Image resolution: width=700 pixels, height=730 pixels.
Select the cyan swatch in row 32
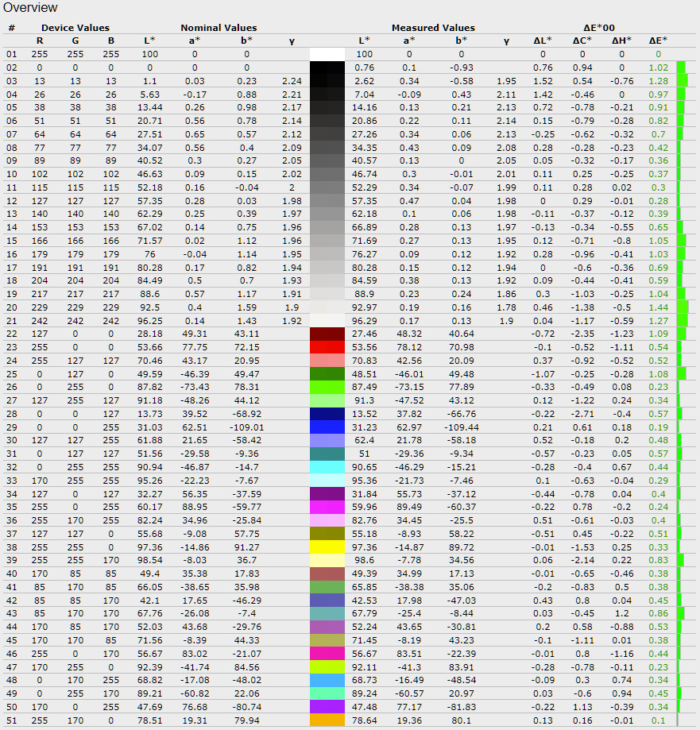(327, 467)
